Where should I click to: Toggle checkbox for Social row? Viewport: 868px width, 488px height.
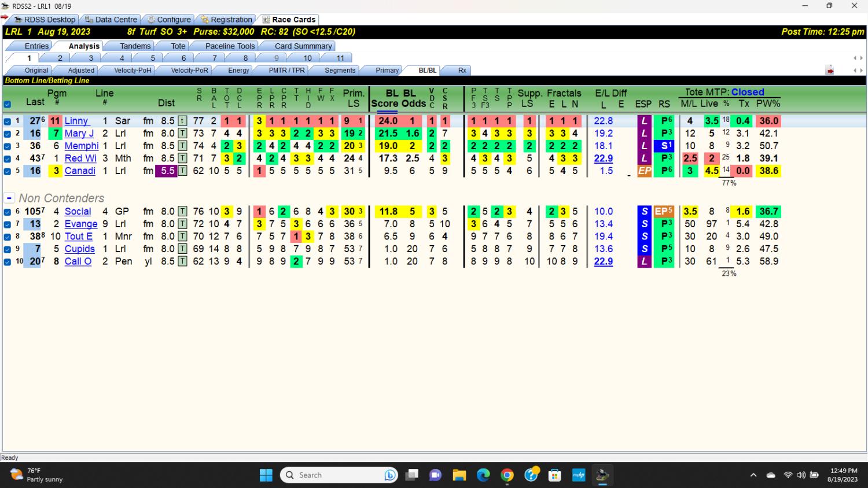[x=7, y=212]
